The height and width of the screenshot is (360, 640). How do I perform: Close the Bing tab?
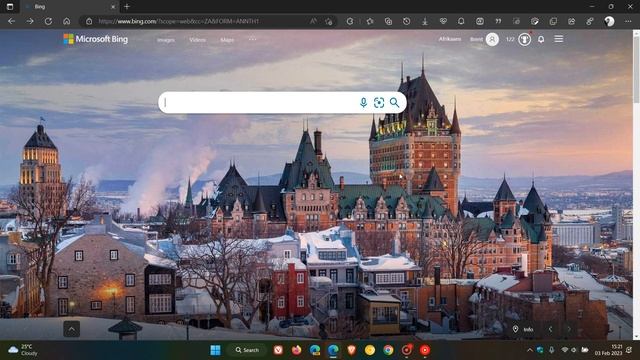pyautogui.click(x=113, y=7)
